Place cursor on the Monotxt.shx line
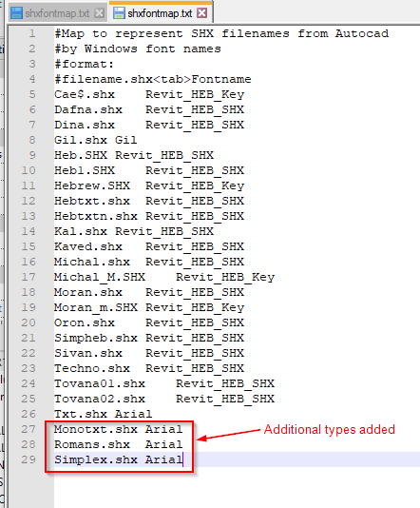 pos(119,429)
